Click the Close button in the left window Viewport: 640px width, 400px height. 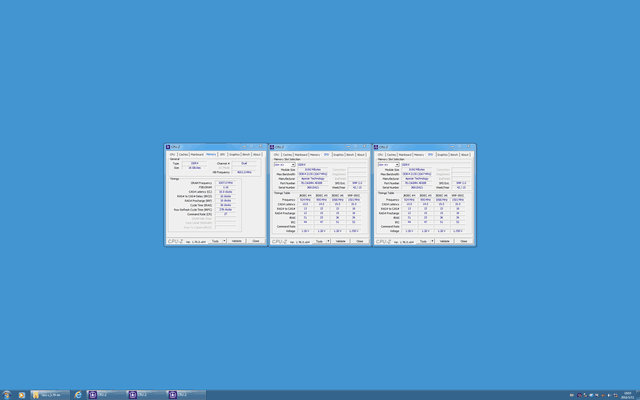coord(256,241)
